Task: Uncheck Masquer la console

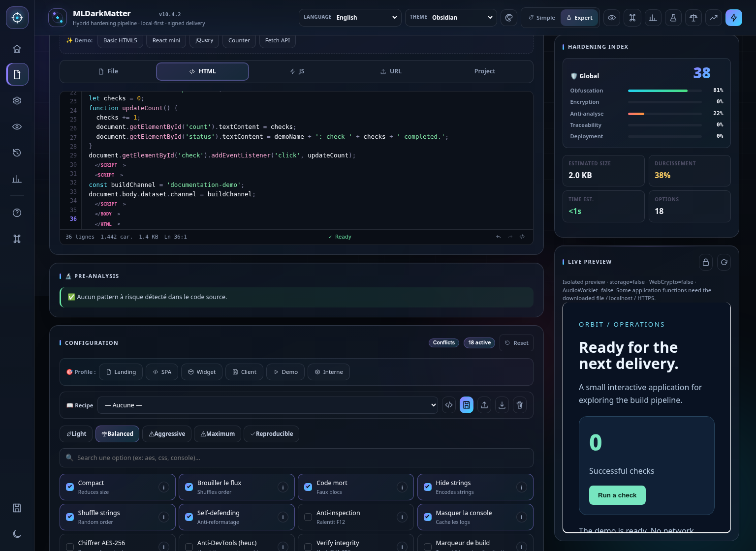Action: tap(428, 517)
